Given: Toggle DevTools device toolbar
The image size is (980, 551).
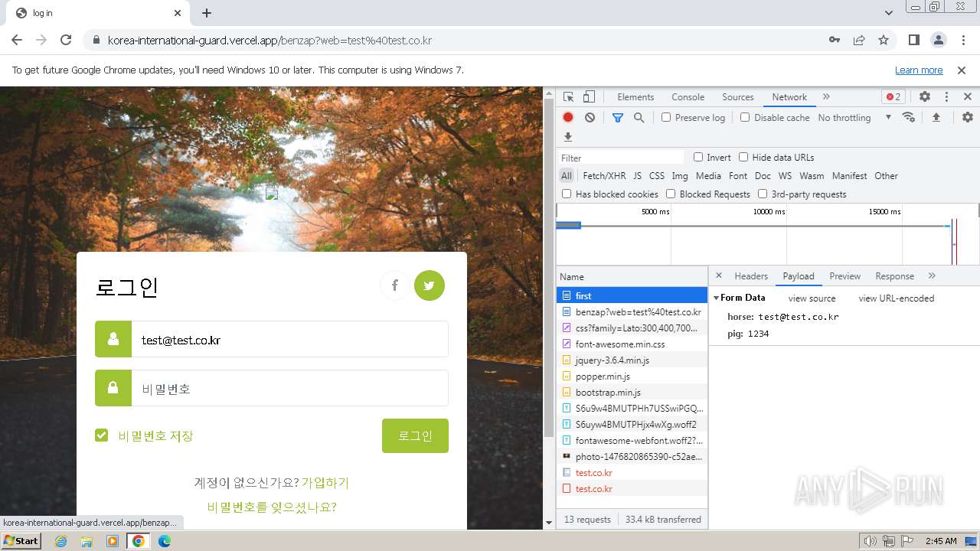Looking at the screenshot, I should pyautogui.click(x=589, y=96).
